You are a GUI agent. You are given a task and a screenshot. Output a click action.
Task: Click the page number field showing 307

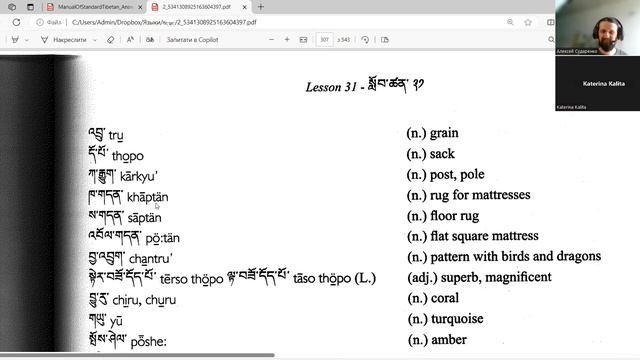(x=324, y=40)
